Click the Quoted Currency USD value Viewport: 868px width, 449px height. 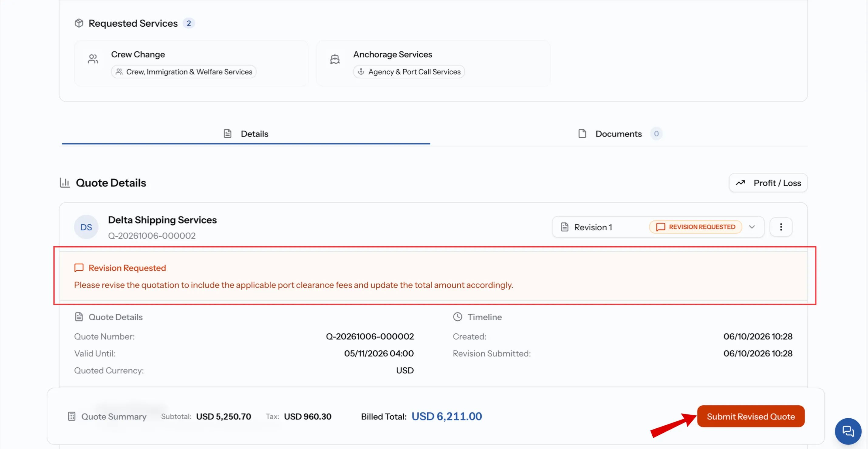[405, 370]
